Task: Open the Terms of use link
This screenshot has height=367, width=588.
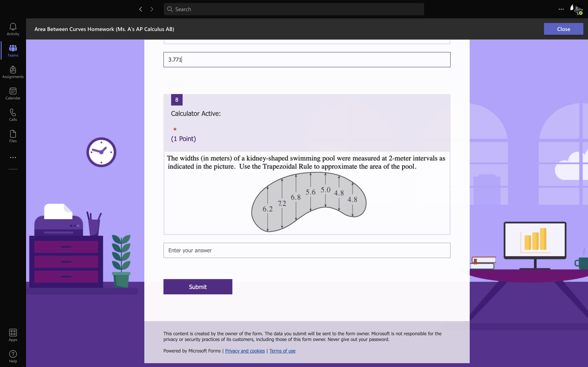Action: pyautogui.click(x=282, y=351)
